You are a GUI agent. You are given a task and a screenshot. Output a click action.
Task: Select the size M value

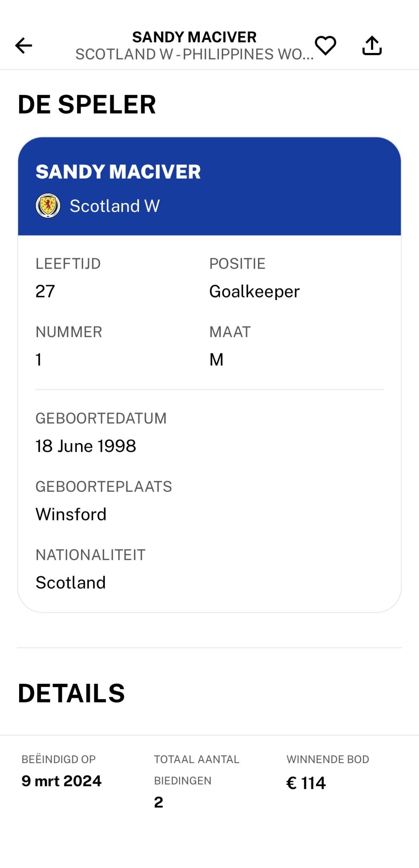216,359
